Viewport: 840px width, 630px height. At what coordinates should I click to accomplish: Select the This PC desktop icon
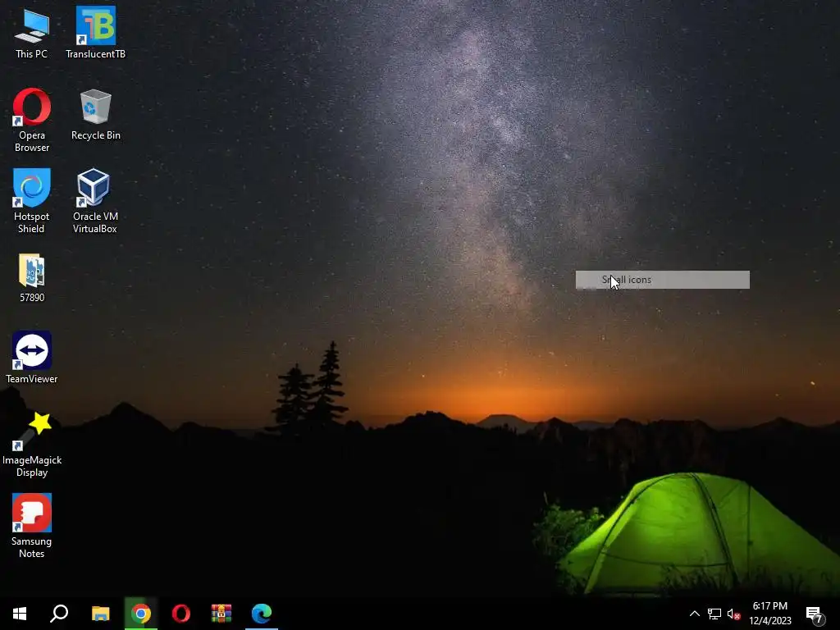(32, 33)
